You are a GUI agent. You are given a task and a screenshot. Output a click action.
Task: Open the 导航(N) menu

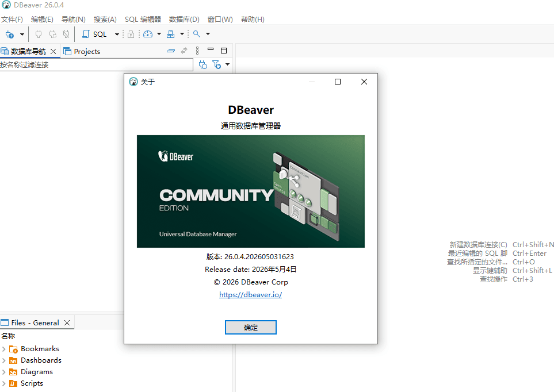[x=74, y=20]
